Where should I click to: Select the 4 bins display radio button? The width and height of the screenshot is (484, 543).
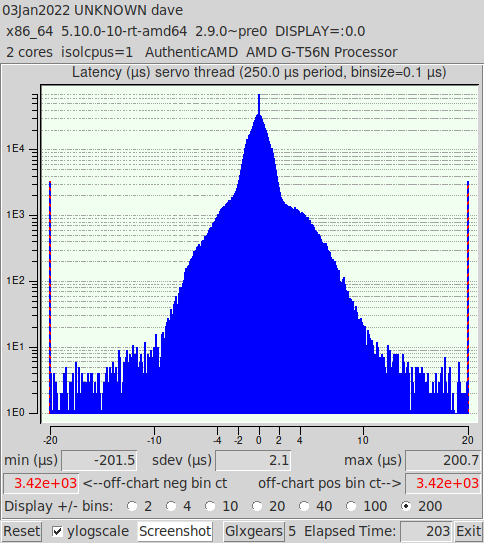point(171,506)
